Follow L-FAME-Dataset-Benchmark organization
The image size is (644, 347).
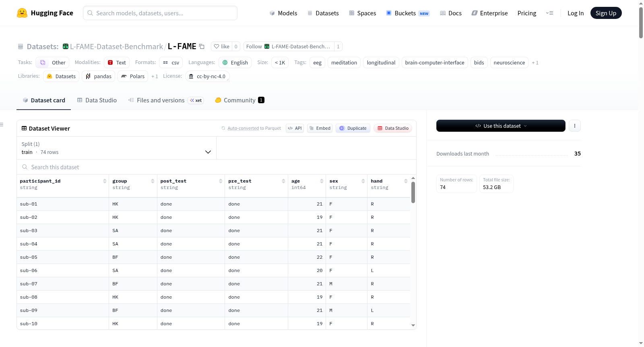pyautogui.click(x=289, y=46)
